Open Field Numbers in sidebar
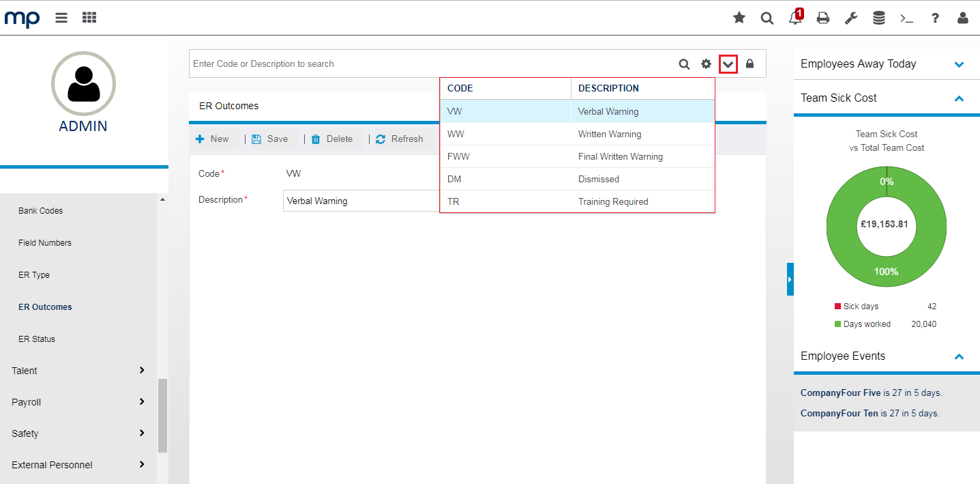The height and width of the screenshot is (484, 980). [x=45, y=243]
